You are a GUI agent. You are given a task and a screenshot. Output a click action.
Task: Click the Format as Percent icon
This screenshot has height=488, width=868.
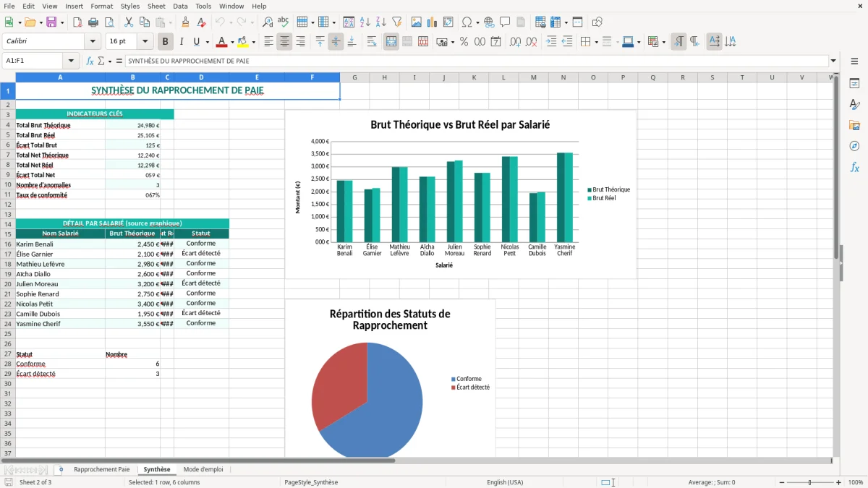point(464,42)
